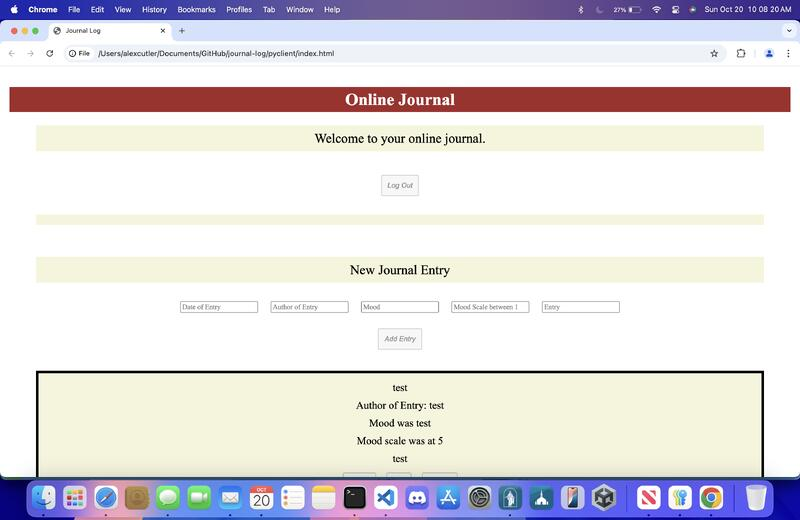Viewport: 800px width, 520px height.
Task: Open the Bookmarks menu
Action: pos(196,9)
